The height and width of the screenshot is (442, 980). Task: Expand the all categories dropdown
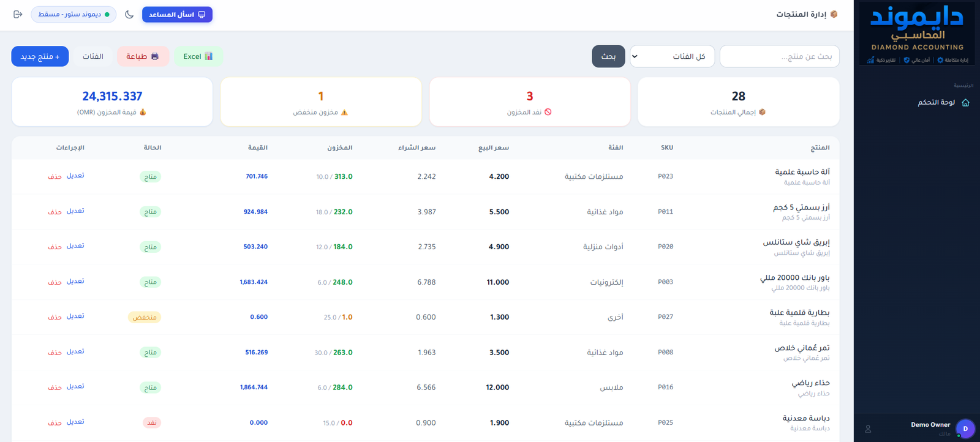click(x=672, y=56)
